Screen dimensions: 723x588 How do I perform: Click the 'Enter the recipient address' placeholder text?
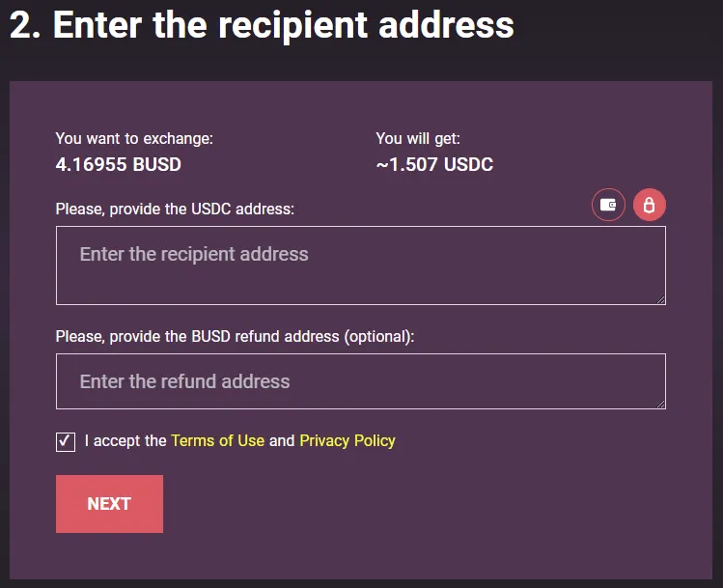(194, 254)
